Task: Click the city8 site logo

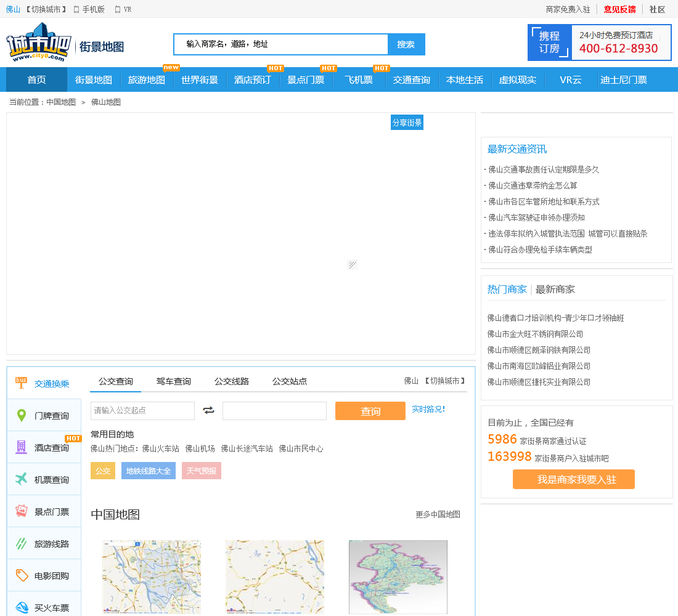Action: [39, 43]
